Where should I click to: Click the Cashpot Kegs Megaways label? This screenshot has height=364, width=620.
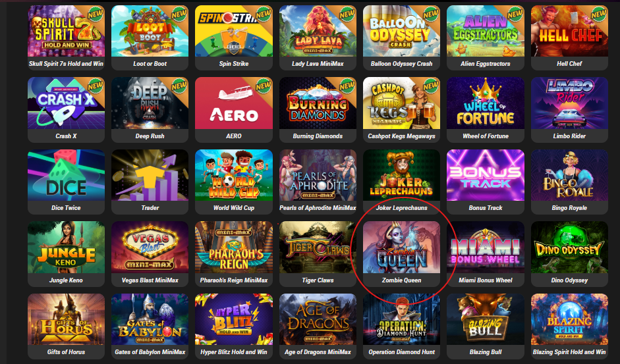click(401, 136)
